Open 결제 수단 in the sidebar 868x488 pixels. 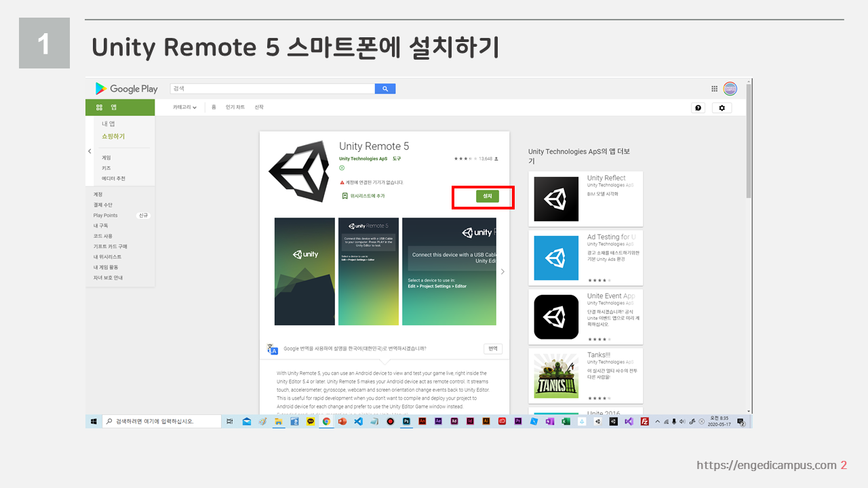click(x=103, y=205)
